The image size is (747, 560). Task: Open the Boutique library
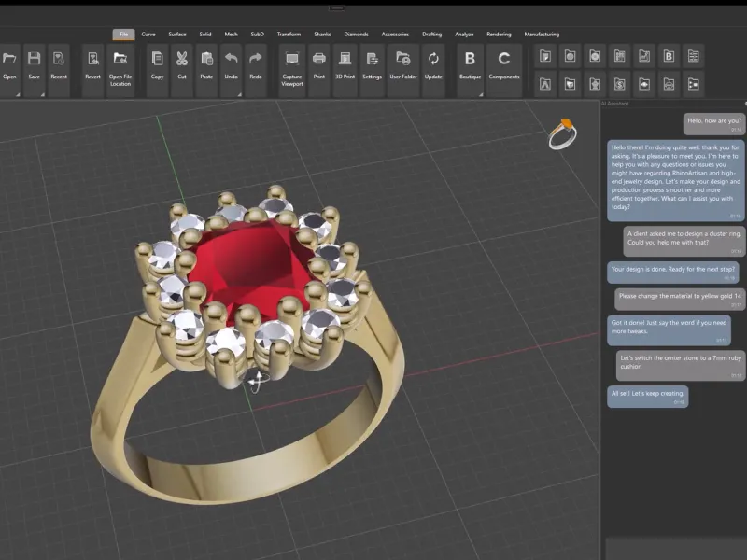click(x=471, y=59)
